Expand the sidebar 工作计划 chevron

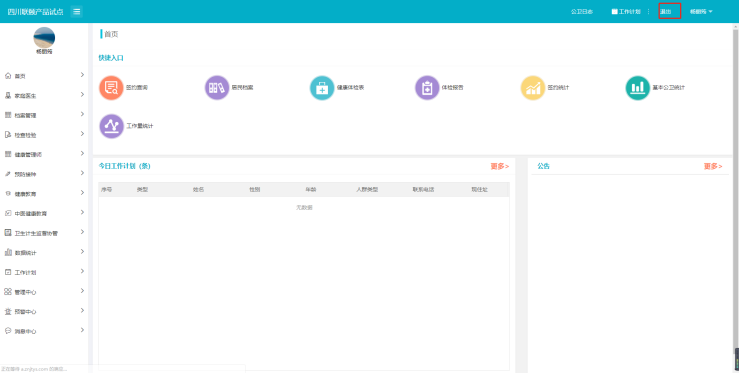[82, 271]
